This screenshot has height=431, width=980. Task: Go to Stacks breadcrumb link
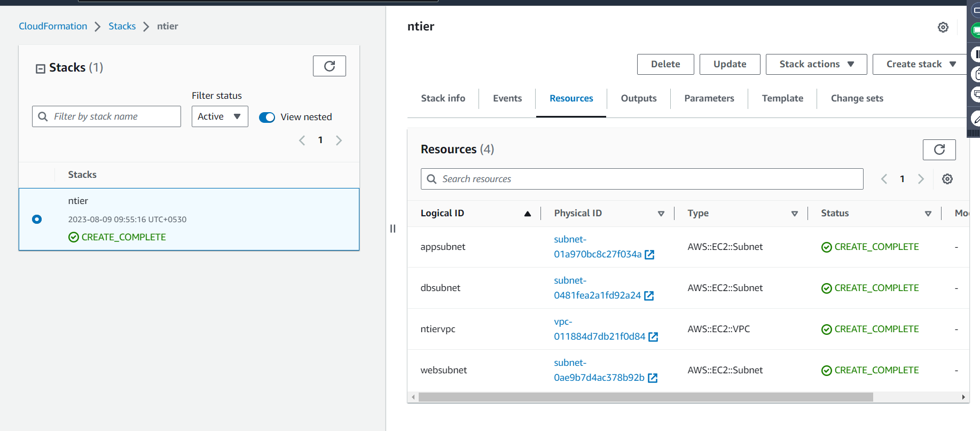click(x=122, y=26)
